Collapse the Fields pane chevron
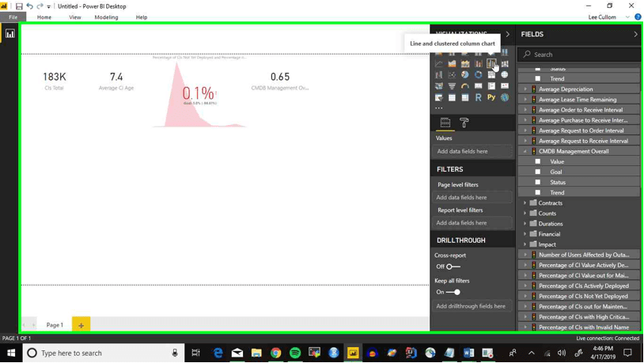Viewport: 644px width, 363px height. point(635,34)
